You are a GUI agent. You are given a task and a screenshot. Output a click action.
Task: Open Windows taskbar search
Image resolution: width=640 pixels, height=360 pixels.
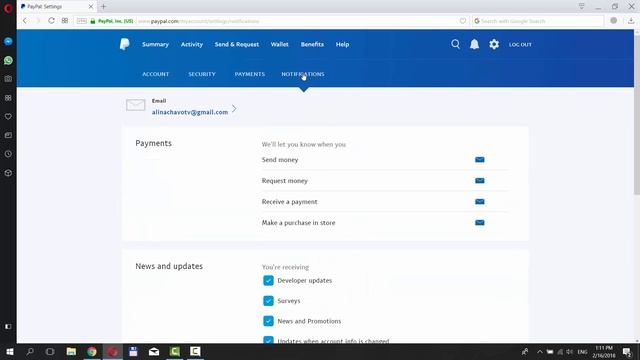(30, 352)
